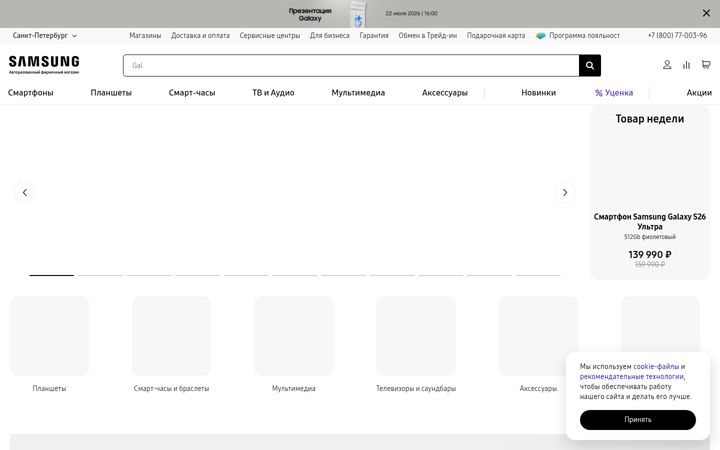Open the Планшеты category tile
720x450 pixels.
[50, 345]
